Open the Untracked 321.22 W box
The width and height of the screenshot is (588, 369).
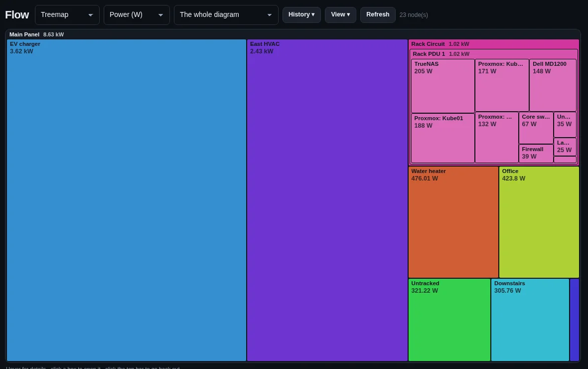click(x=449, y=320)
